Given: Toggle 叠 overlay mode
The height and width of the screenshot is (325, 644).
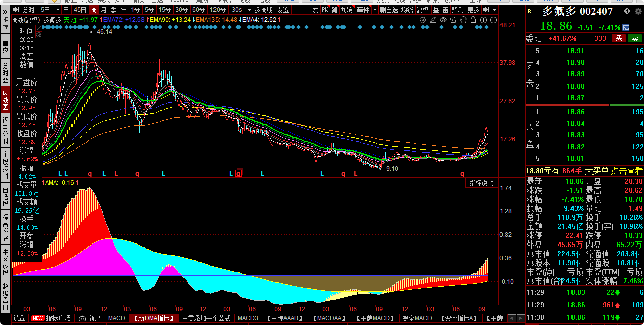Looking at the screenshot, I should (436, 10).
